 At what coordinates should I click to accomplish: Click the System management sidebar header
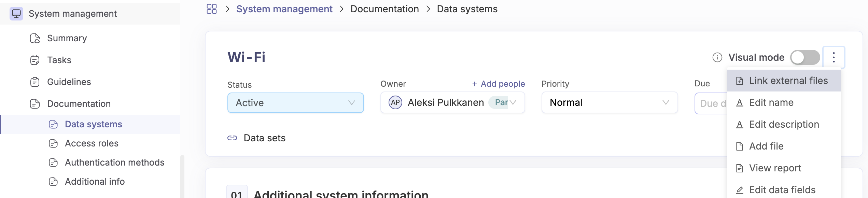tap(90, 14)
